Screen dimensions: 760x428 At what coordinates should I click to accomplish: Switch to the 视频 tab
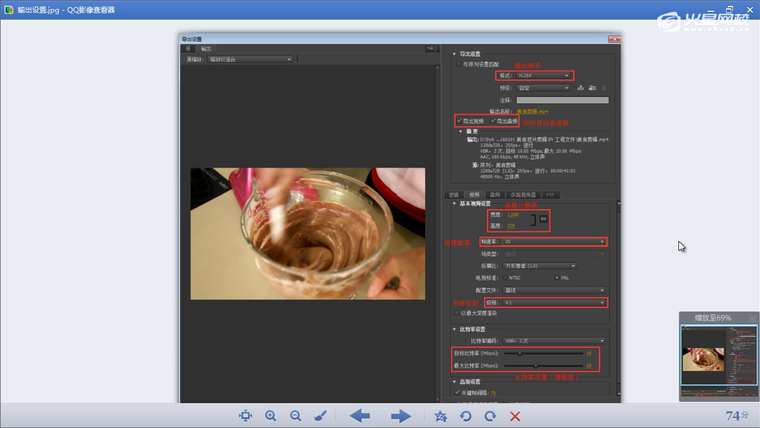pos(474,194)
